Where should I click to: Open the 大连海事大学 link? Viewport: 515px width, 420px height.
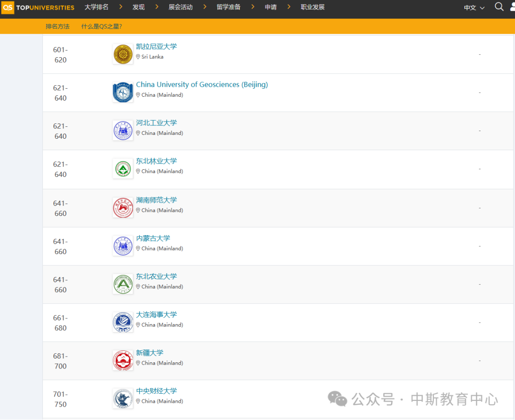156,314
